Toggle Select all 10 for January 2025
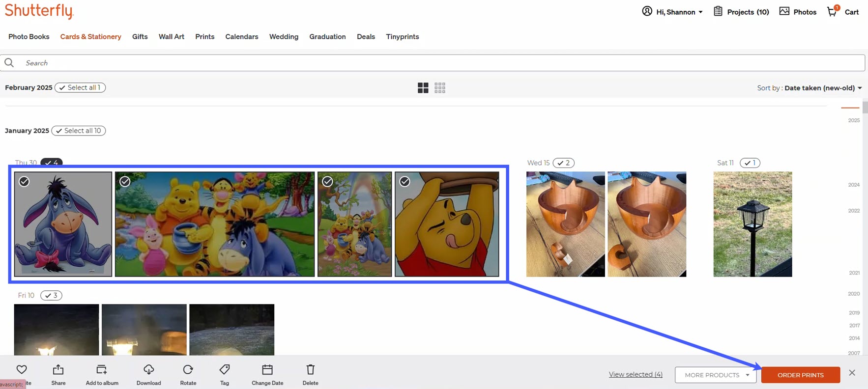The height and width of the screenshot is (389, 868). click(x=79, y=131)
